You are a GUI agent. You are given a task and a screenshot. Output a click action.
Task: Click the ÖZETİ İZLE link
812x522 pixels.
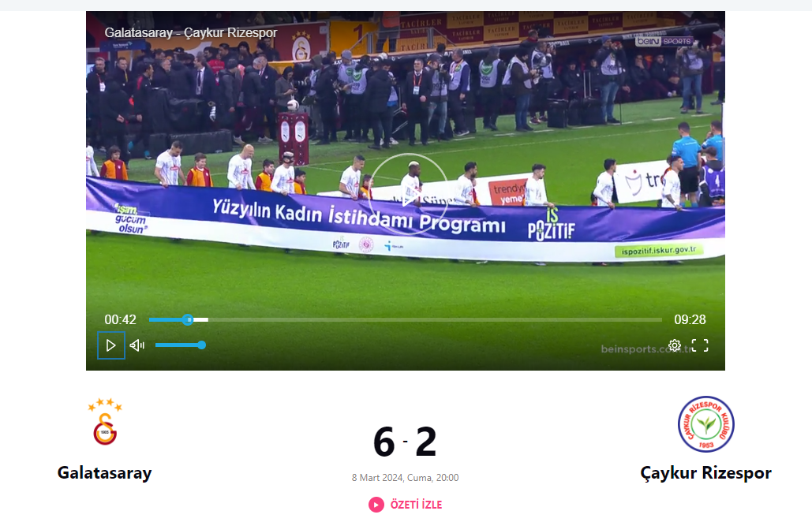pyautogui.click(x=416, y=505)
